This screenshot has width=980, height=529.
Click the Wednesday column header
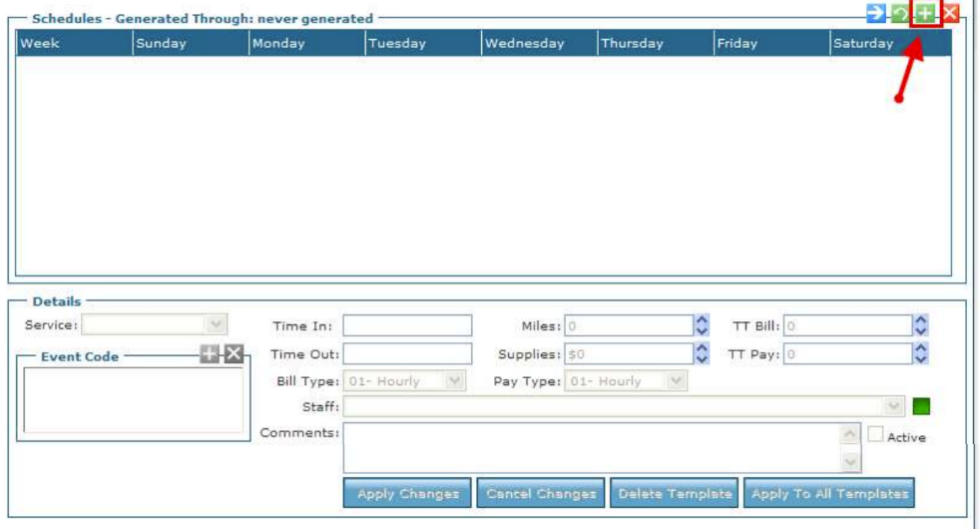(539, 43)
